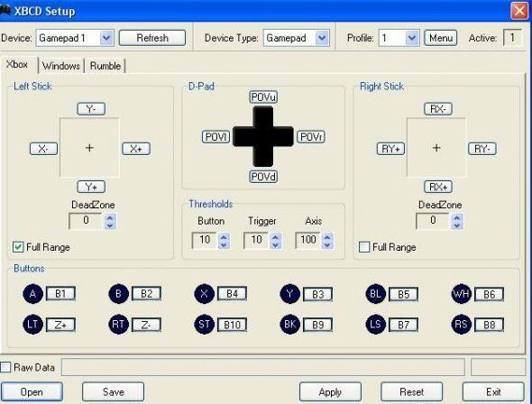Click the POVd D-Pad mapping button
This screenshot has height=404, width=532.
tap(263, 177)
